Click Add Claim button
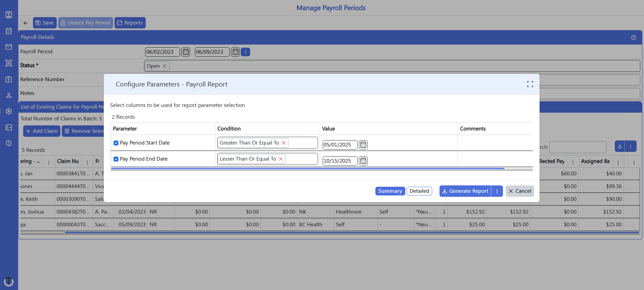 (42, 131)
